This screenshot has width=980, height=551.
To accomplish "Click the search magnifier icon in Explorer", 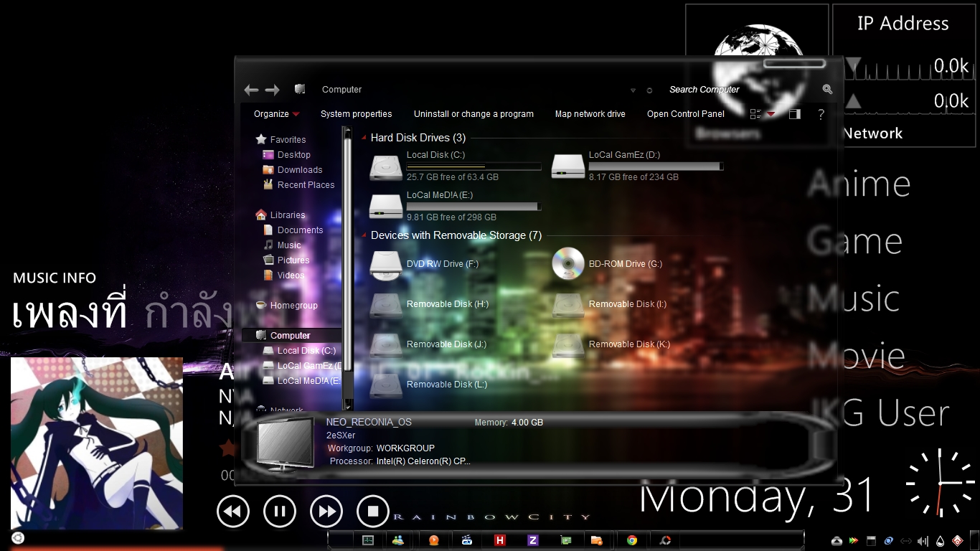I will (827, 90).
